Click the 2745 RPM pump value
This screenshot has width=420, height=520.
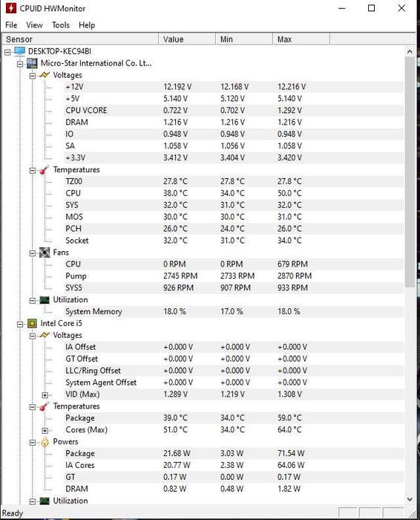tap(180, 276)
